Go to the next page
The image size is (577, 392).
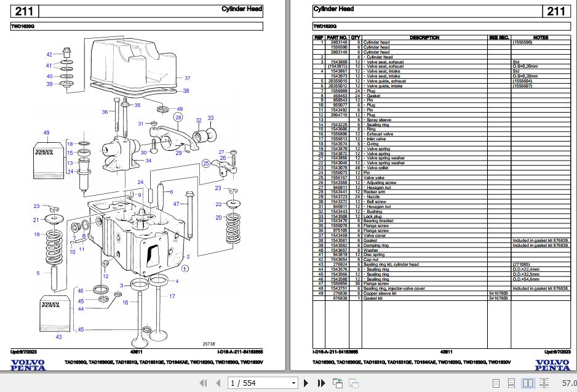point(306,383)
